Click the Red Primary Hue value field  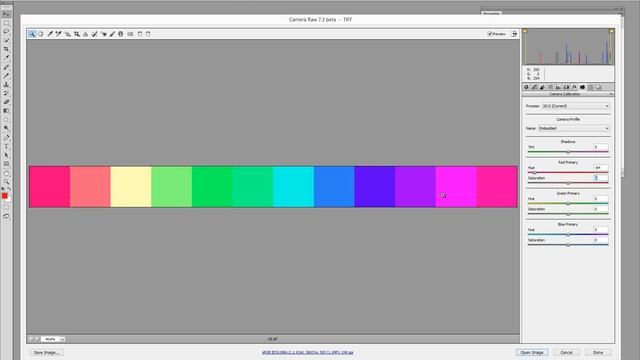tap(601, 168)
